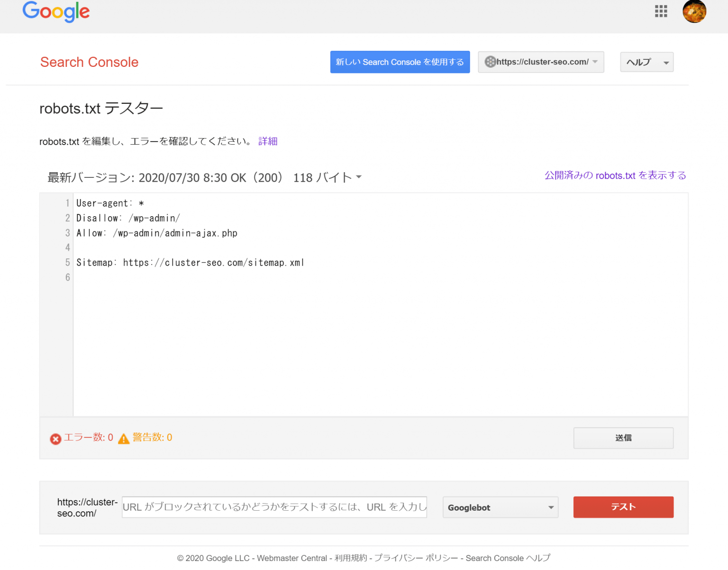Open the Webmaster Central footer link

[x=291, y=558]
